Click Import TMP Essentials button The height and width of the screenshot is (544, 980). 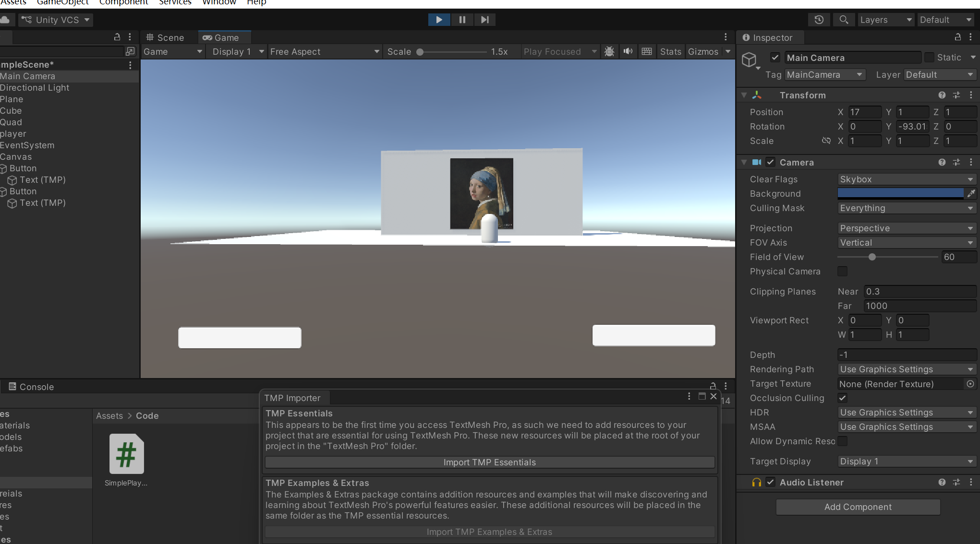[x=489, y=462]
